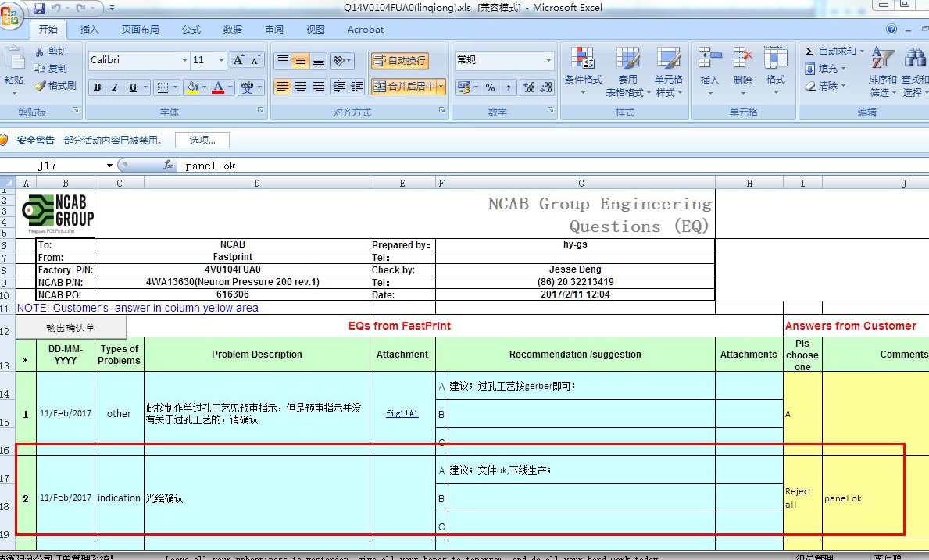Decrease font size with the small A icon

pyautogui.click(x=255, y=60)
